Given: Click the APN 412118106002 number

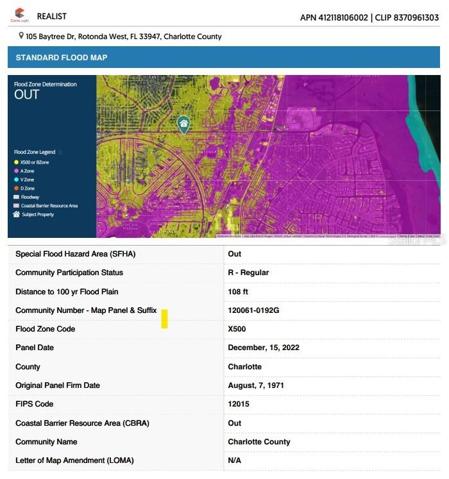Looking at the screenshot, I should coord(334,18).
